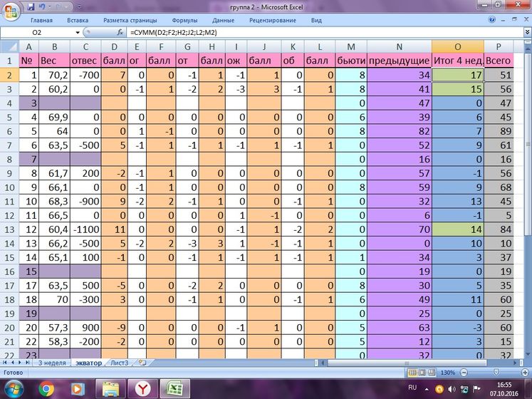Select the Всего cell showing 89
Image resolution: width=532 pixels, height=399 pixels.
499,131
